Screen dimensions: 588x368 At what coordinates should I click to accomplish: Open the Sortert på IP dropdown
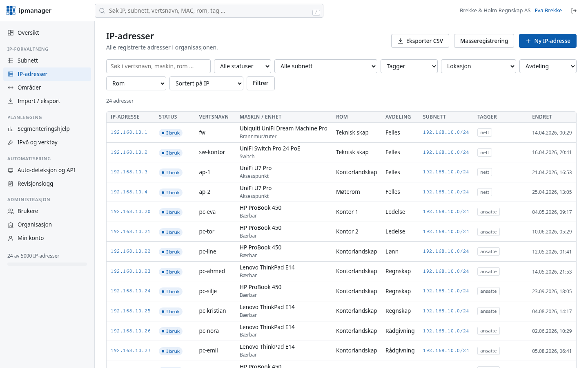[x=206, y=83]
